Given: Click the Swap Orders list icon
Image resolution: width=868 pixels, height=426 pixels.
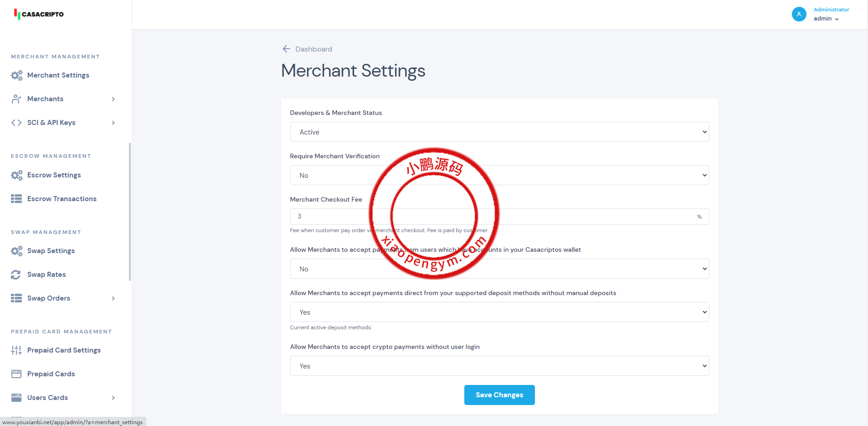Looking at the screenshot, I should pyautogui.click(x=16, y=298).
